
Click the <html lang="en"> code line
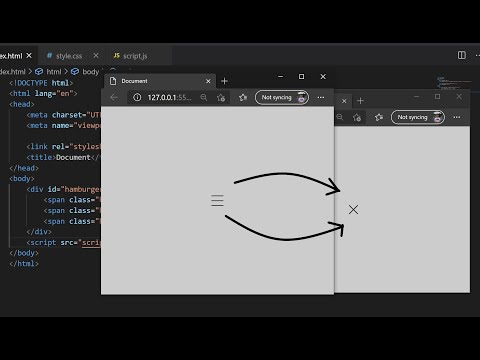pos(43,93)
